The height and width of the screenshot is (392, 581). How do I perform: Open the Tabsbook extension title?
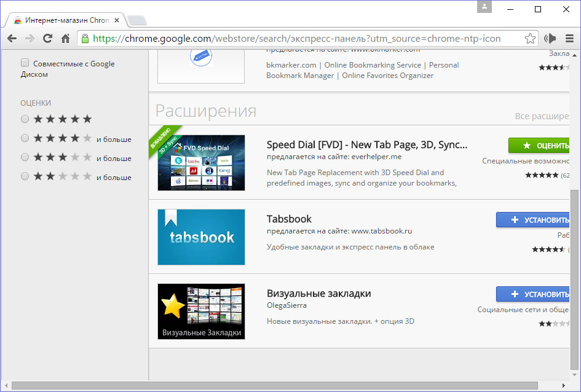pyautogui.click(x=289, y=219)
